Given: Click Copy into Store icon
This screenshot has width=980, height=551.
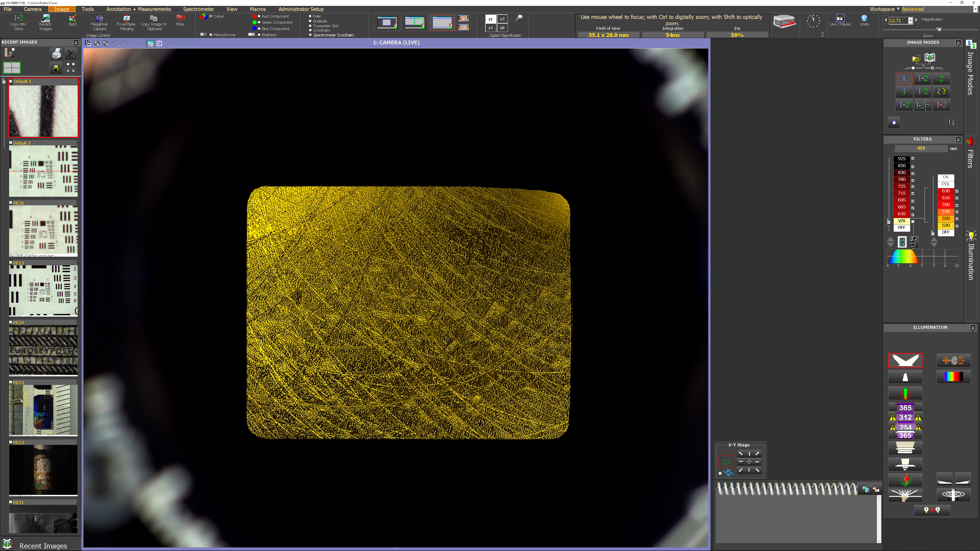Looking at the screenshot, I should coord(18,18).
